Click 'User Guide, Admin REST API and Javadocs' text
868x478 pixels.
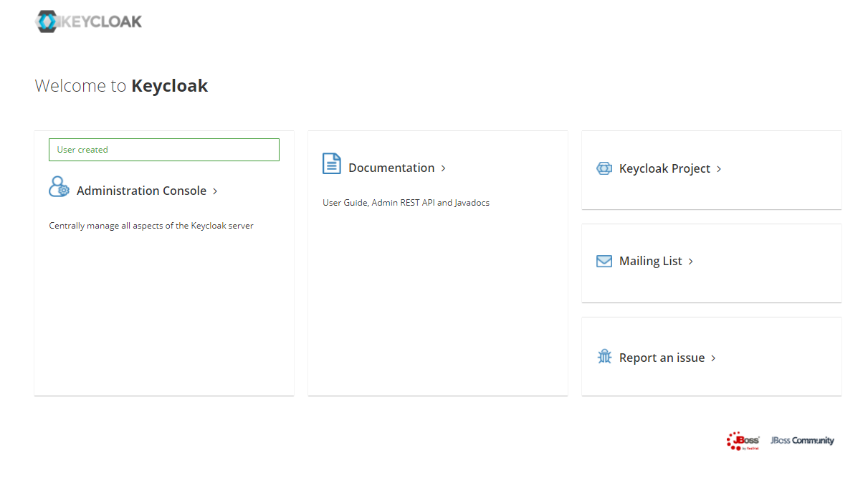click(x=406, y=203)
